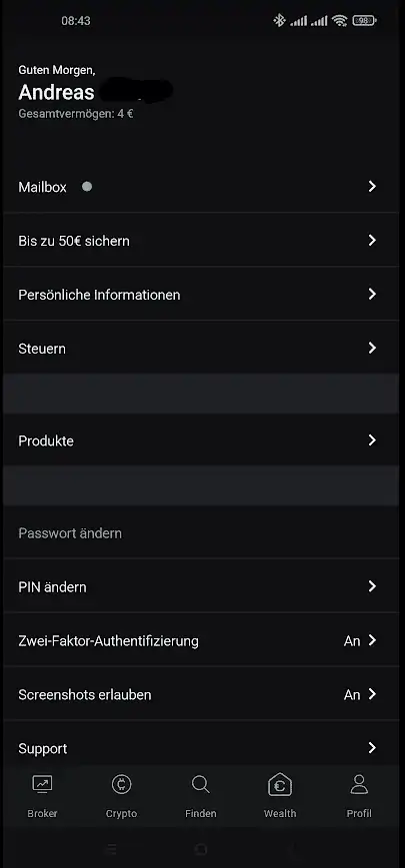The image size is (405, 868).
Task: Tap the Wi-Fi status icon
Action: tap(340, 21)
